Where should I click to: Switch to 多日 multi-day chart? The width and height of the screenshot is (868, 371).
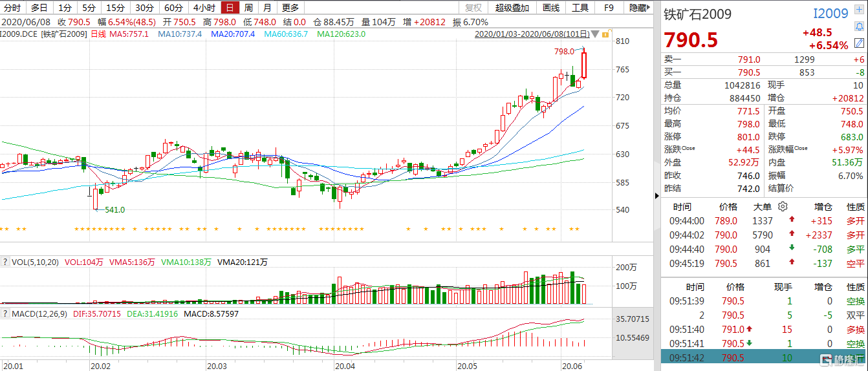pos(39,8)
